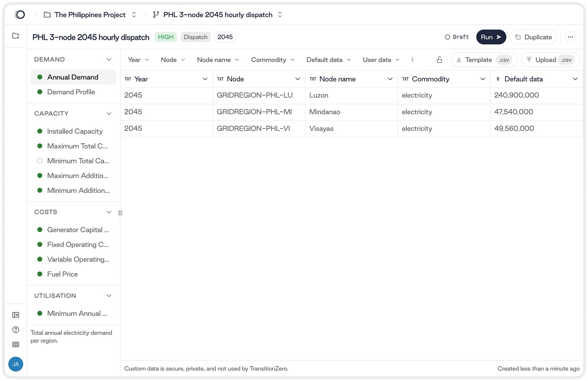Open the documentation book icon

coord(16,344)
